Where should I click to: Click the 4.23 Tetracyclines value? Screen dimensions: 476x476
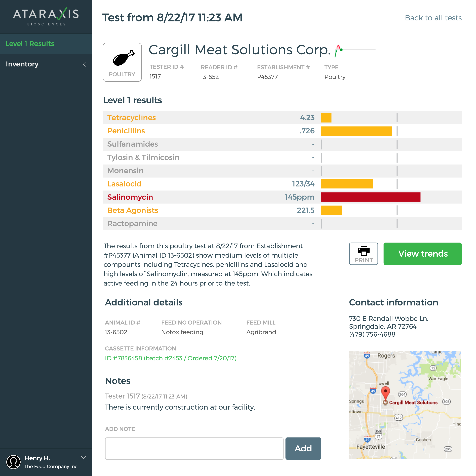coord(307,118)
